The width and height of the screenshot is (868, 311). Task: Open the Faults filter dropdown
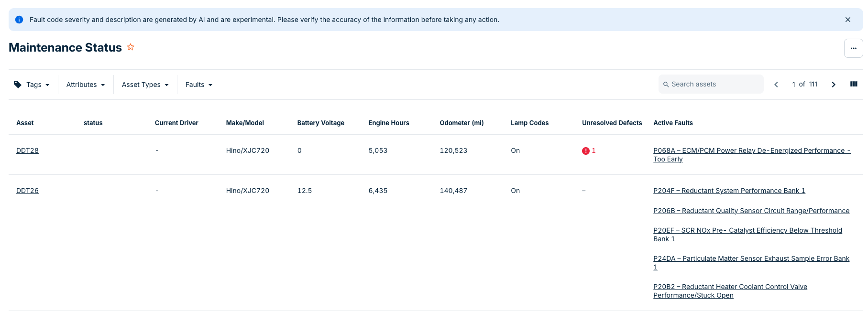(198, 85)
